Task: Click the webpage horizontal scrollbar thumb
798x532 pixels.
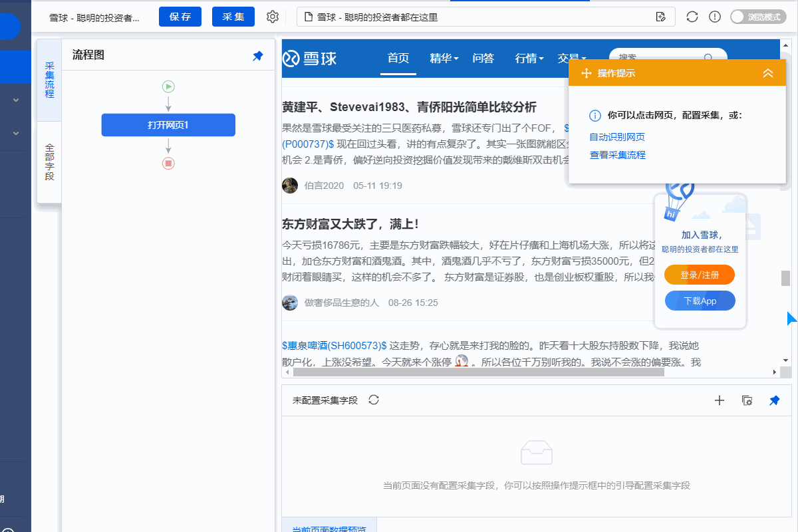Action: click(479, 372)
